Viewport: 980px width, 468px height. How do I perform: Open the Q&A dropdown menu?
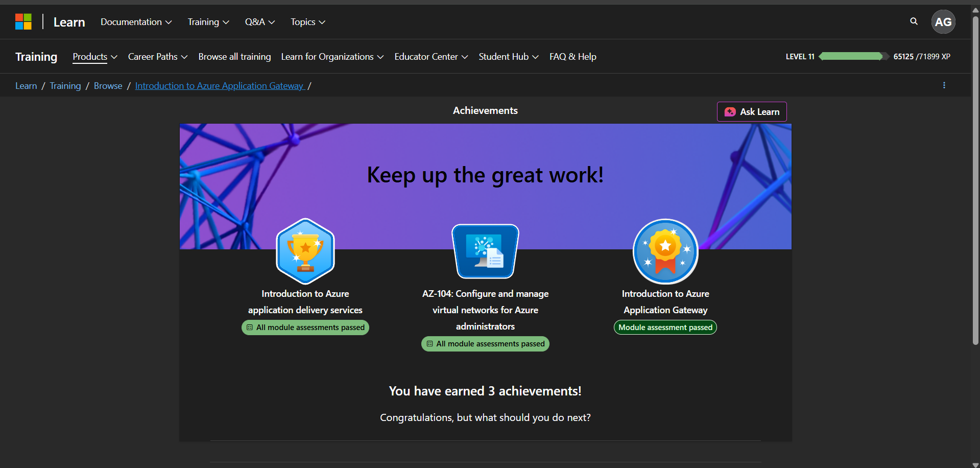point(260,22)
